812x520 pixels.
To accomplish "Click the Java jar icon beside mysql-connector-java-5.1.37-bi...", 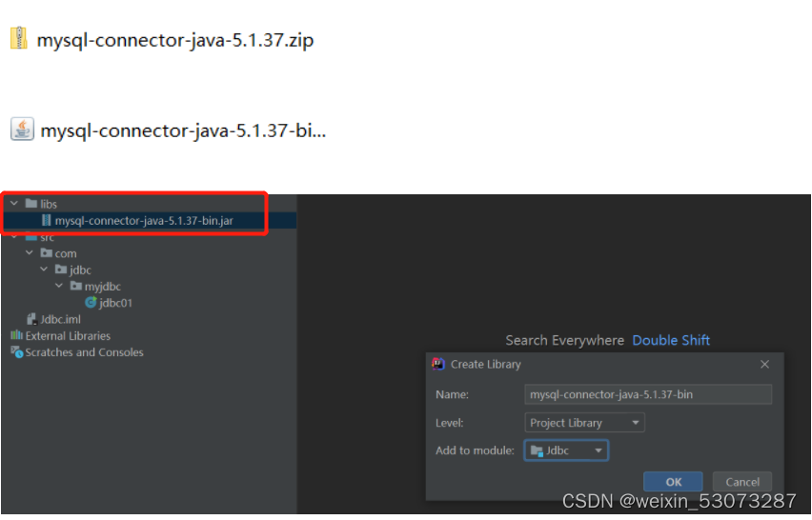I will [x=22, y=129].
